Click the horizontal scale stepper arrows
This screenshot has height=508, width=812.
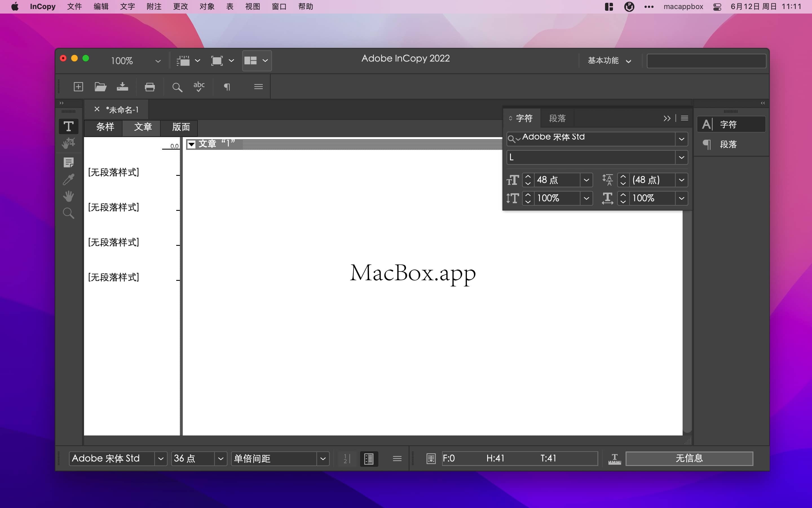point(623,198)
